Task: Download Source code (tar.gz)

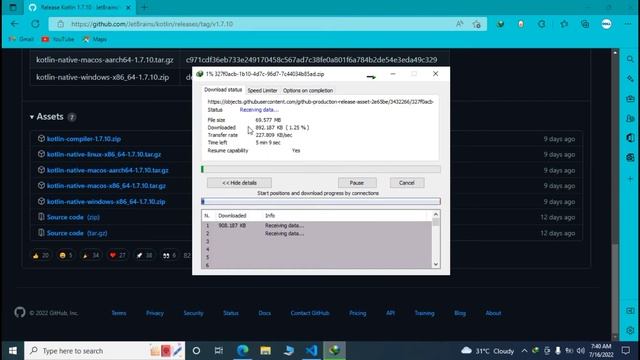Action: click(77, 233)
